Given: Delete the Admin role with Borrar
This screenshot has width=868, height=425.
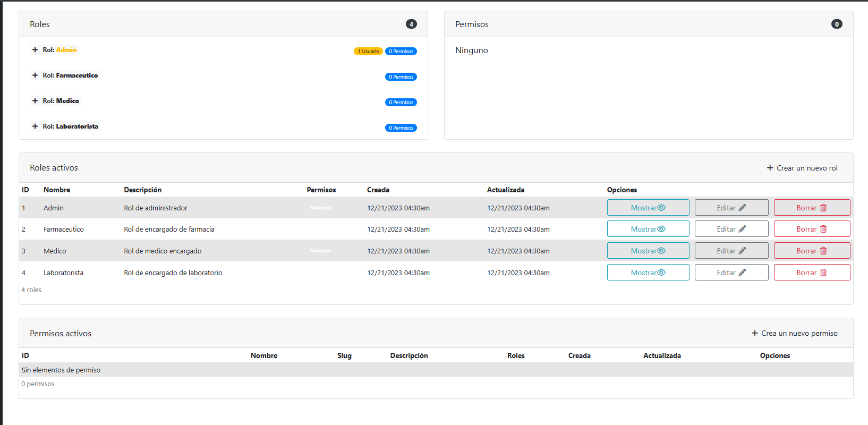Looking at the screenshot, I should point(812,208).
